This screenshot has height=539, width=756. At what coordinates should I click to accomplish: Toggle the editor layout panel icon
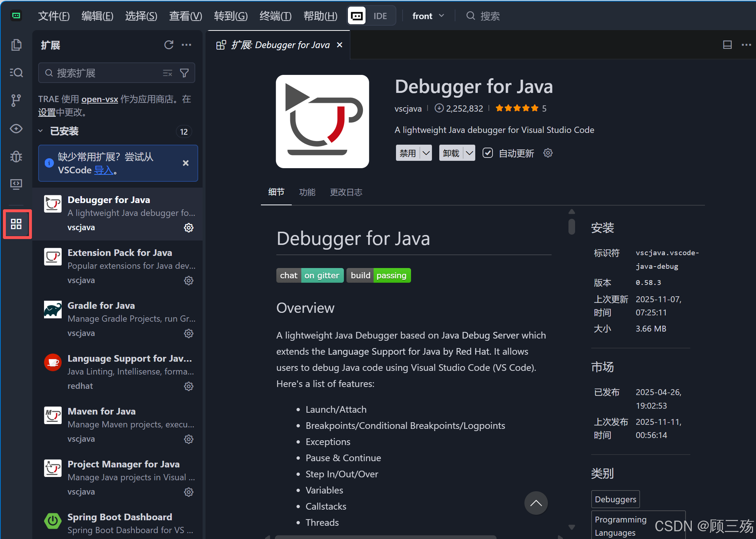727,45
